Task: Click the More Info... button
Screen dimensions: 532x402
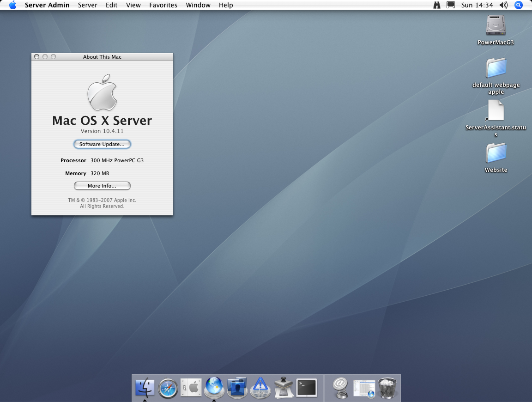Action: click(x=102, y=186)
